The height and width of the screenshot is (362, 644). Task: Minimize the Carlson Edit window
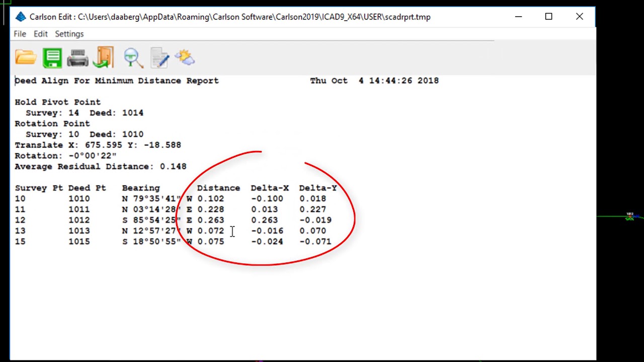click(x=519, y=17)
